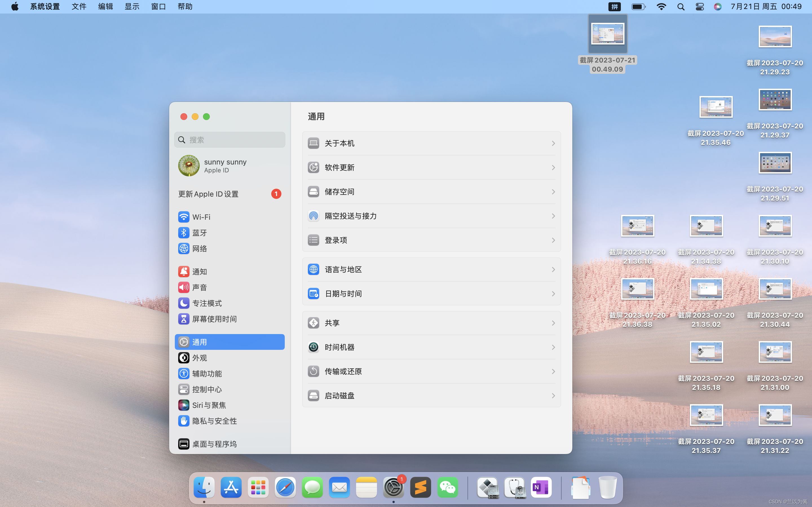This screenshot has width=812, height=507.
Task: Select screenshot thumbnail 截屏 2023-07-20 21.35.46
Action: (716, 107)
